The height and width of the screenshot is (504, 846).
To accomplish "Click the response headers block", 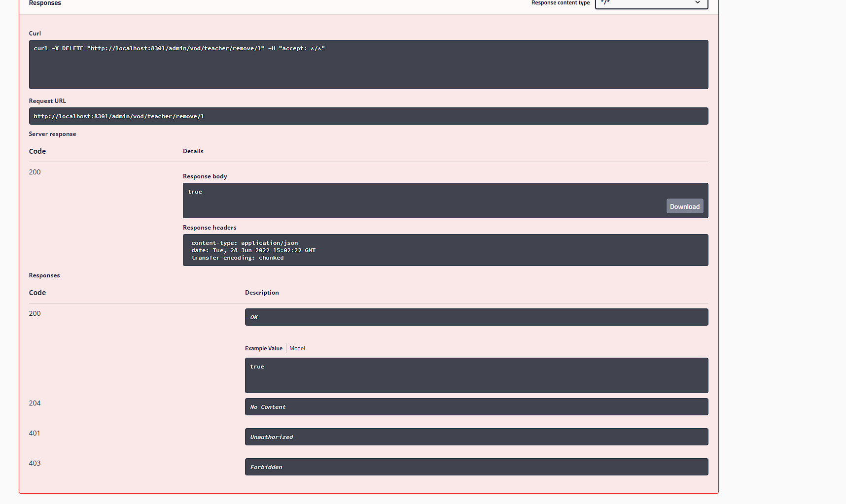I will 445,250.
